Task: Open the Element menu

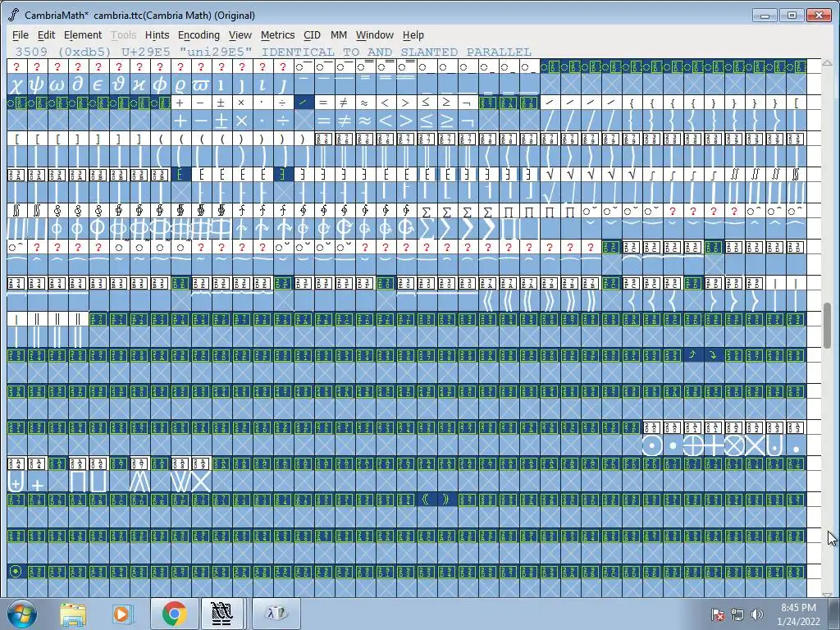Action: pos(83,34)
